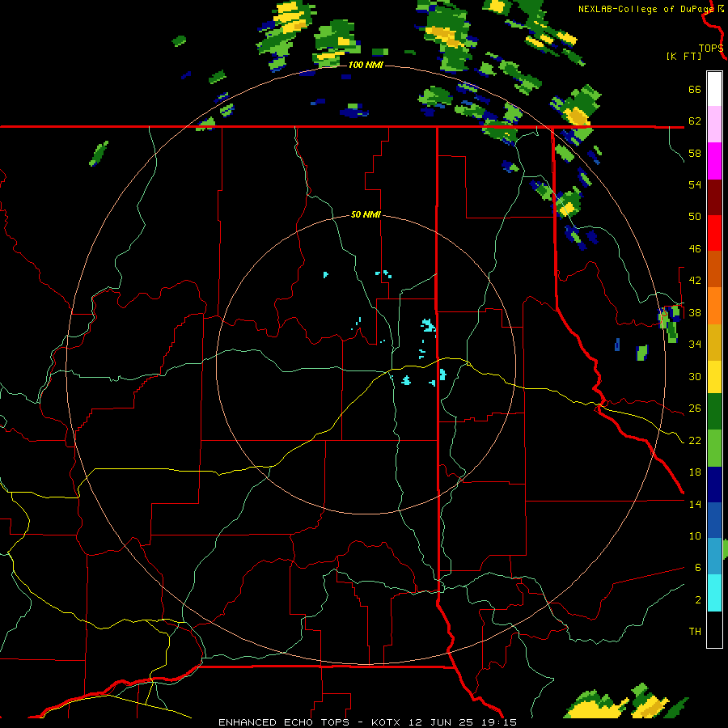Click the 58 scale value

(x=695, y=153)
